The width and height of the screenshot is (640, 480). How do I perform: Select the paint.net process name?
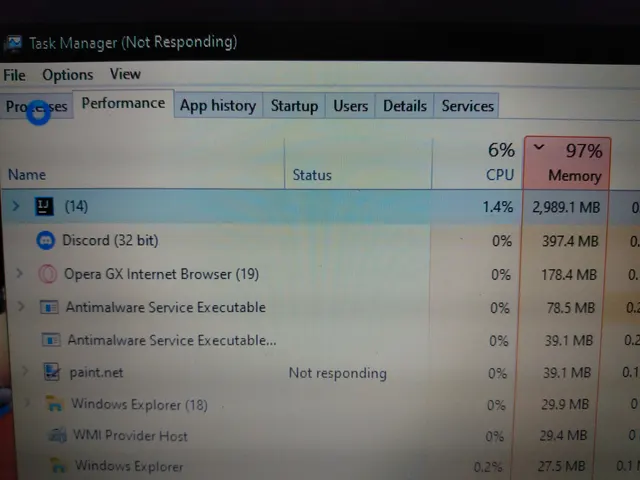(x=96, y=372)
